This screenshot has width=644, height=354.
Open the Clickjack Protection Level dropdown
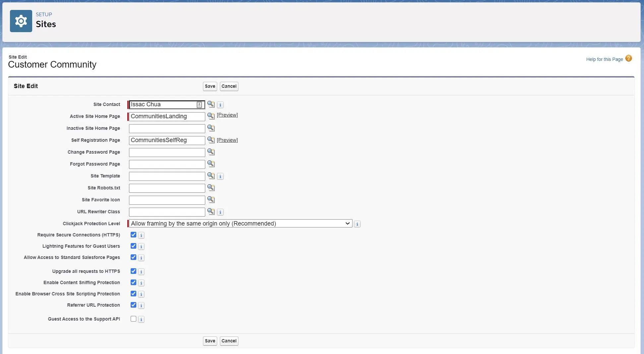tap(240, 224)
